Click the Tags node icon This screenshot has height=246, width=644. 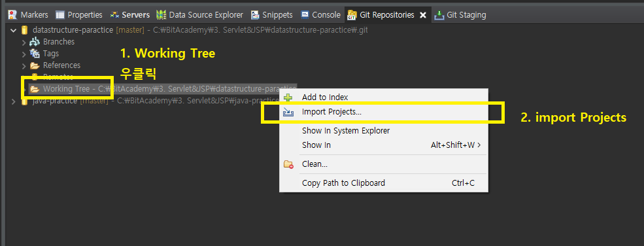tap(35, 54)
